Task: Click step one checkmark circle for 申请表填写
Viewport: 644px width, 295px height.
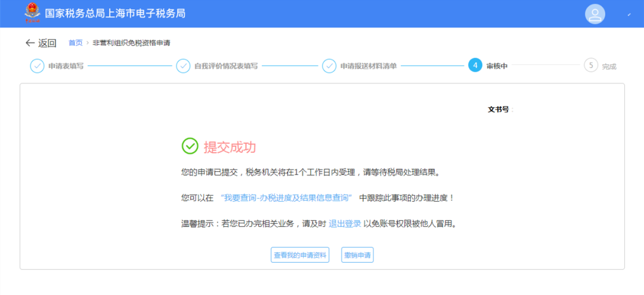Action: tap(37, 66)
